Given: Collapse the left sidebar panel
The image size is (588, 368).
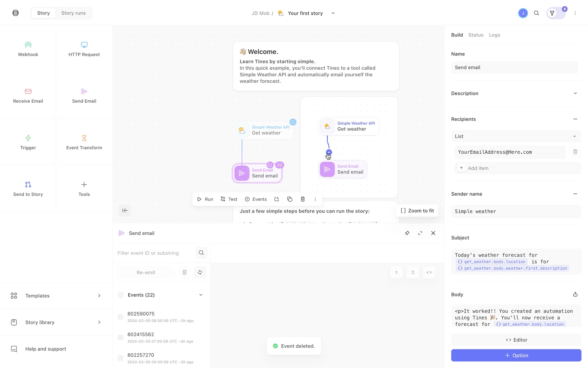Looking at the screenshot, I should coord(125,210).
